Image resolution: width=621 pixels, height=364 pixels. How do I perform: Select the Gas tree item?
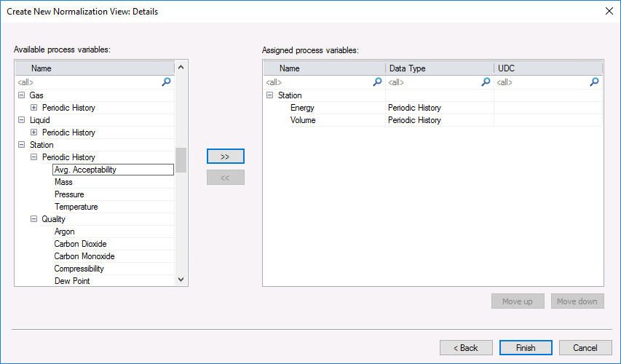pos(36,95)
